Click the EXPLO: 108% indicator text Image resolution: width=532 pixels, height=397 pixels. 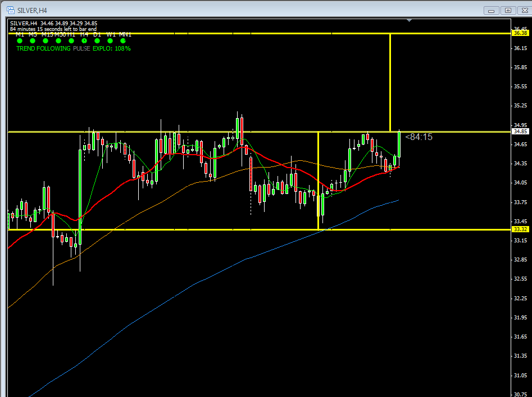click(x=112, y=49)
